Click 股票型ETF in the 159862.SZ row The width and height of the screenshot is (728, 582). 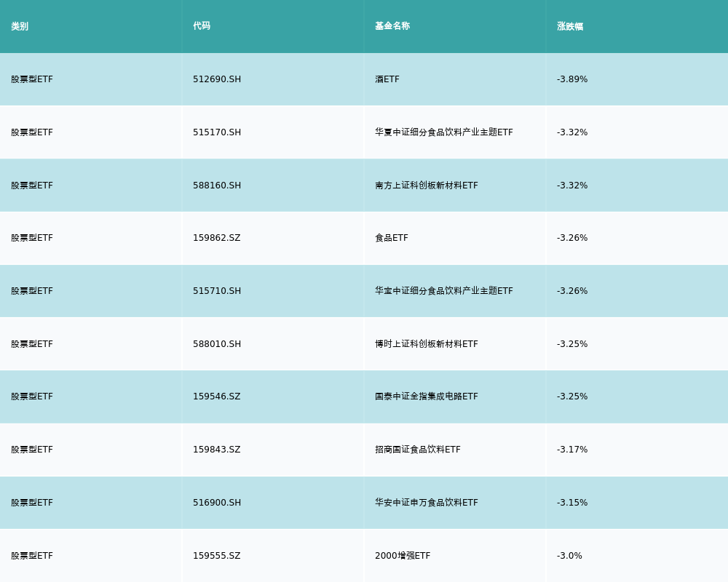pos(32,238)
